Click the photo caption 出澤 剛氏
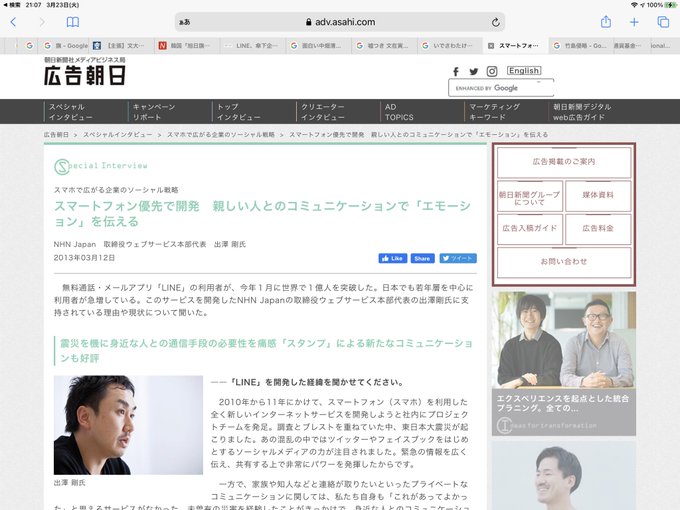The height and width of the screenshot is (510, 680). [69, 483]
